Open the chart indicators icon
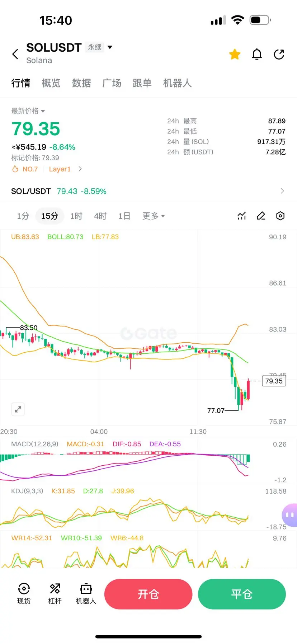 click(x=242, y=216)
